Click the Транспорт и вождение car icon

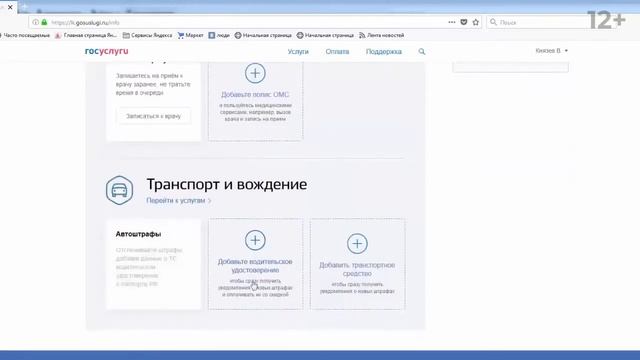(x=119, y=190)
